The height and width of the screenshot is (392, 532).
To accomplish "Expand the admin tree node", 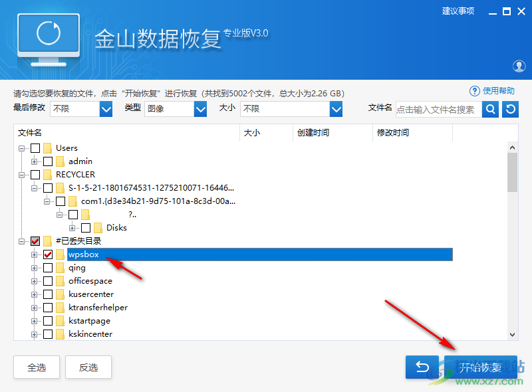I will tap(35, 161).
